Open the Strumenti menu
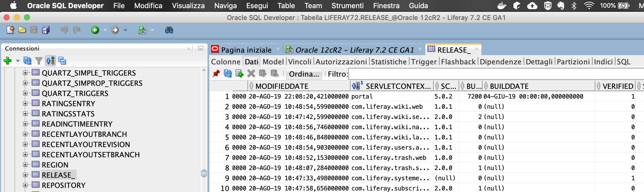The height and width of the screenshot is (192, 644). pos(347,6)
